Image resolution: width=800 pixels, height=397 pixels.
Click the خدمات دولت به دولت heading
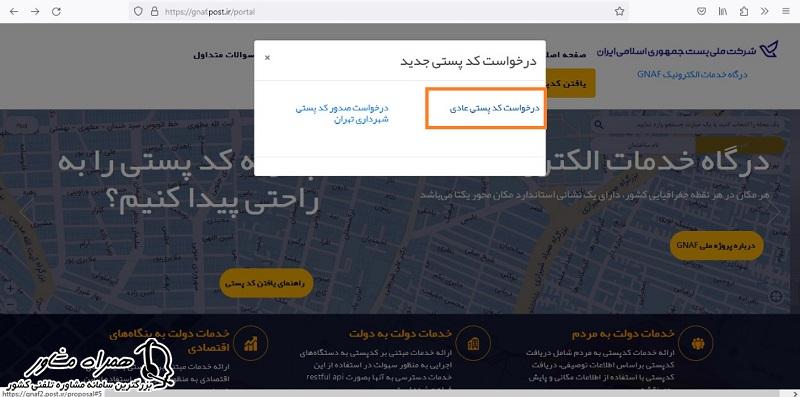pos(401,334)
